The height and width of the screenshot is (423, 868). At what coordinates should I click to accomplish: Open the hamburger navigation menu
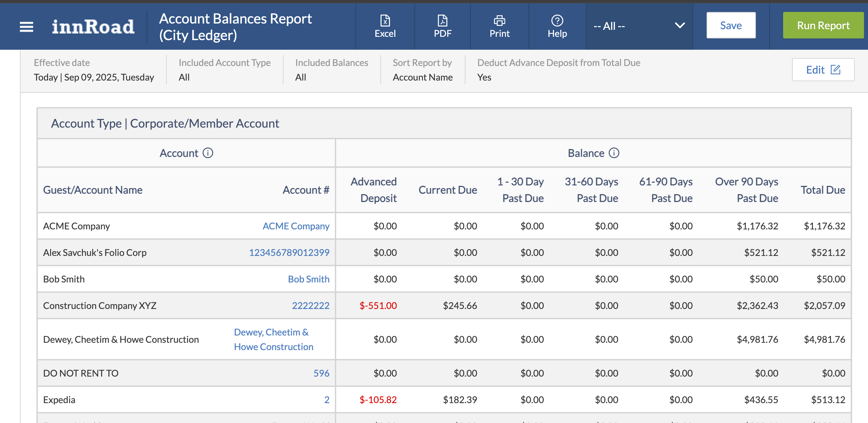(26, 26)
